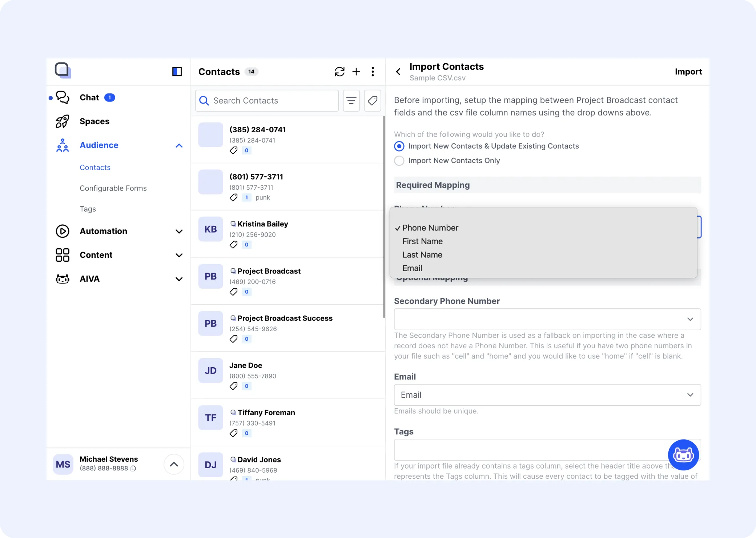756x538 pixels.
Task: Open the Secondary Phone Number dropdown
Action: [x=547, y=319]
